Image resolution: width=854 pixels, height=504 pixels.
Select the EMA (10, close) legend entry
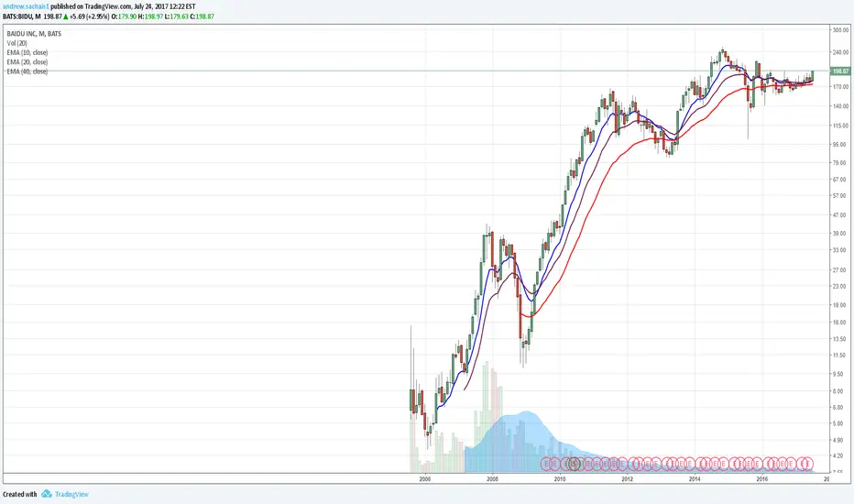point(27,53)
